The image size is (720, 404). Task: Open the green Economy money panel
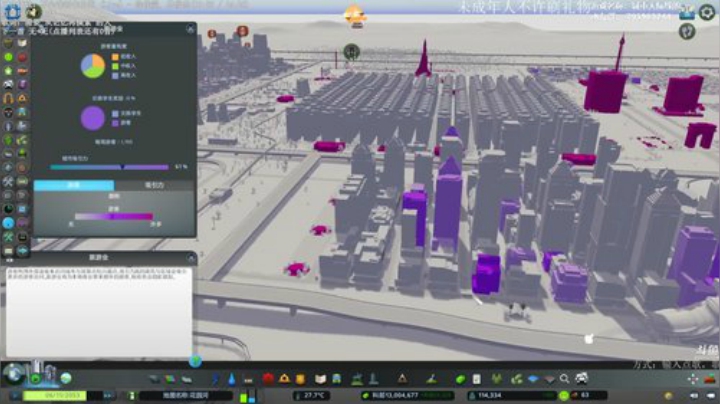461,379
